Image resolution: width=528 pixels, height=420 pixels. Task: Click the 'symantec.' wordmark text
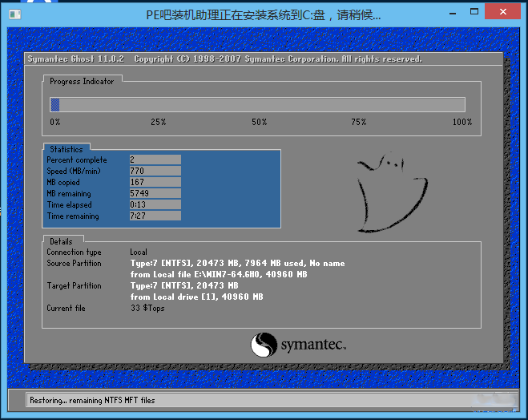313,345
